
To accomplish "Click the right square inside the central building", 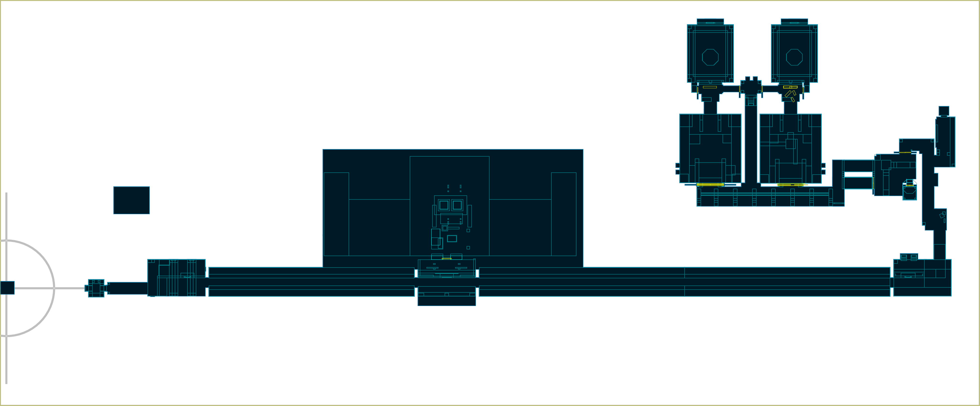I will (x=457, y=205).
